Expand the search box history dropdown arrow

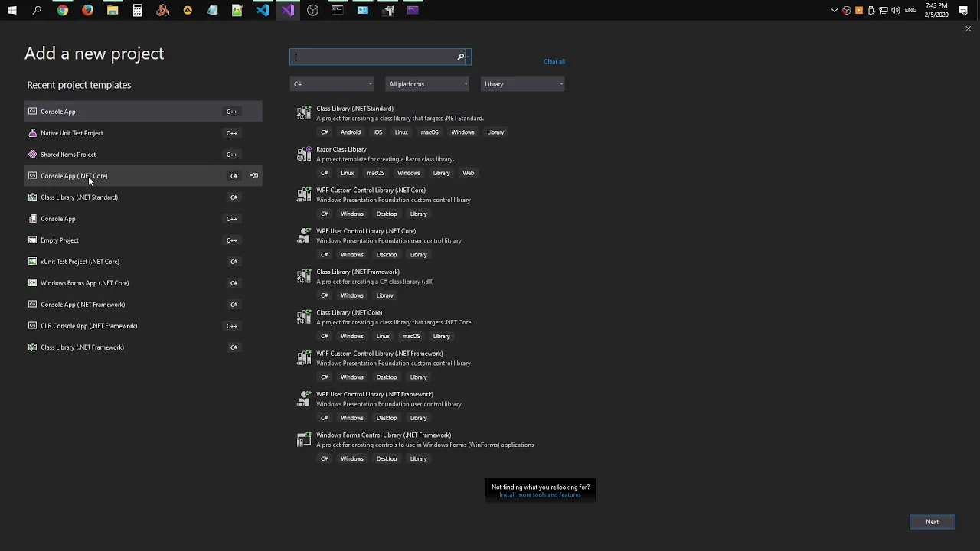click(x=468, y=57)
